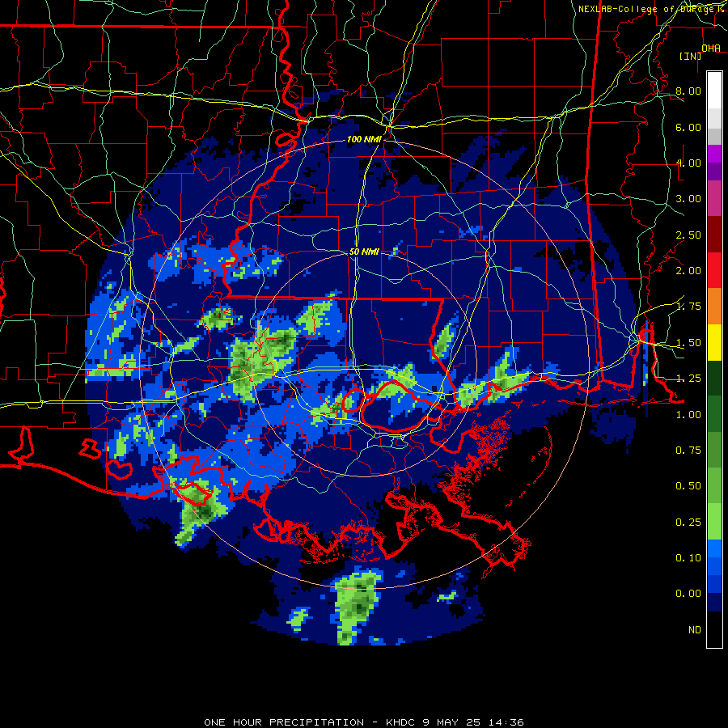The width and height of the screenshot is (728, 728).
Task: Click the 3.00 legend label
Action: 688,199
